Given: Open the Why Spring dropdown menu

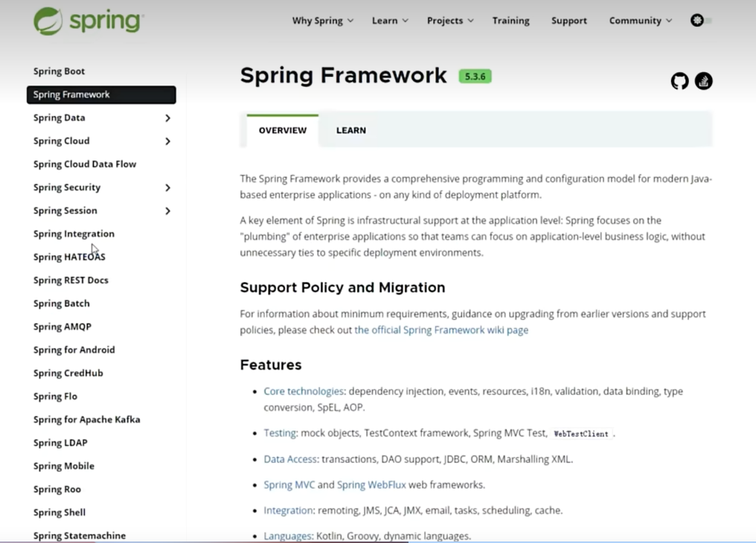Looking at the screenshot, I should point(322,21).
